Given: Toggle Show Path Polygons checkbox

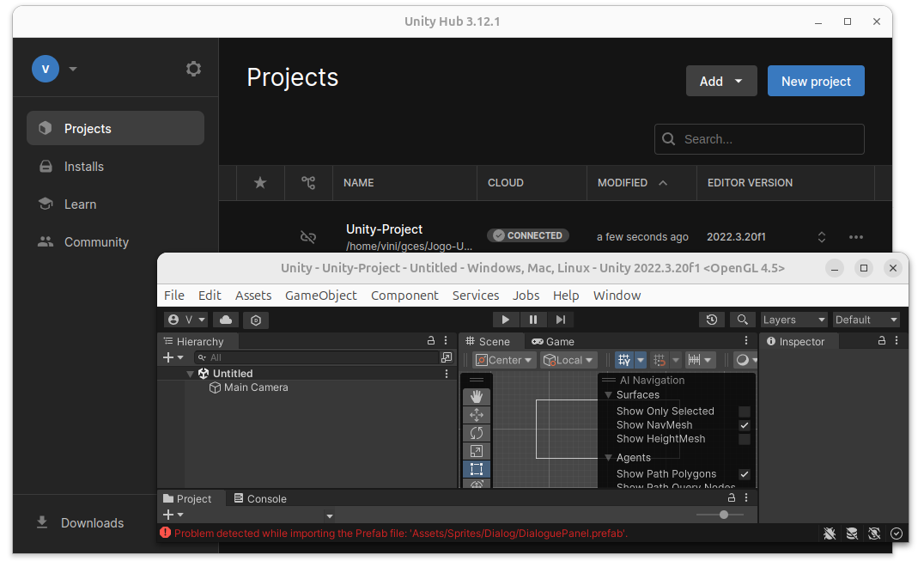Looking at the screenshot, I should (x=745, y=474).
